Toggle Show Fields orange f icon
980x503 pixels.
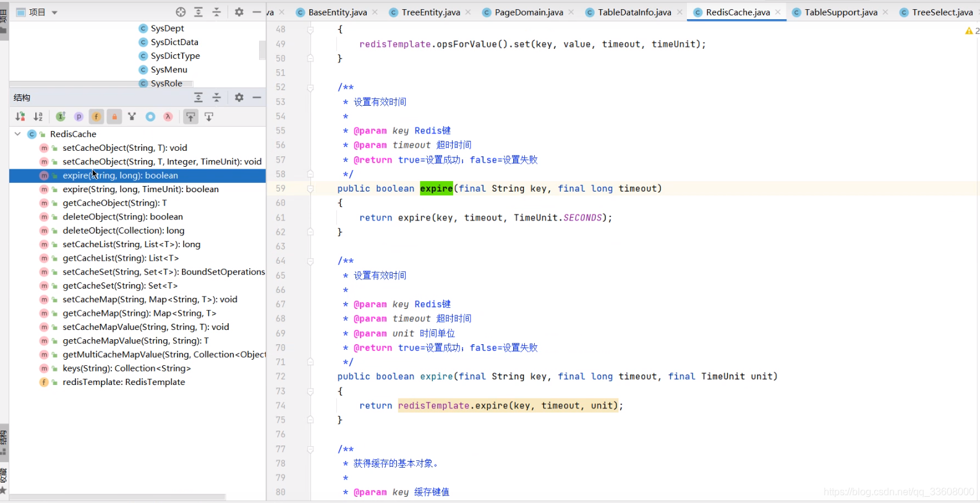[x=96, y=116]
